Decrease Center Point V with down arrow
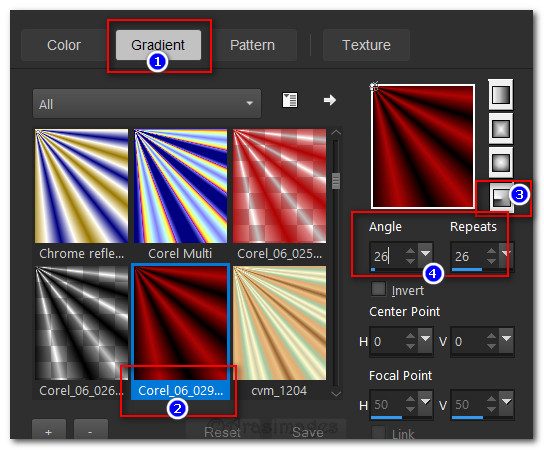 click(x=491, y=346)
